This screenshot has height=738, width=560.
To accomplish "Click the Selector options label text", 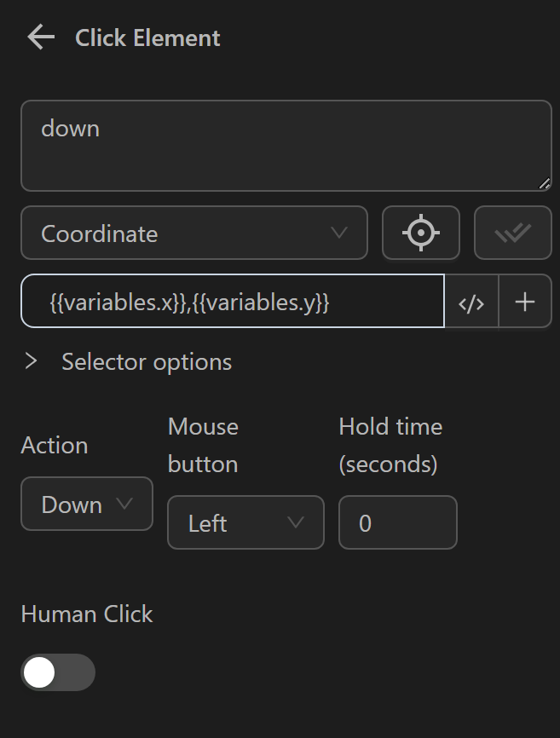I will click(x=147, y=361).
